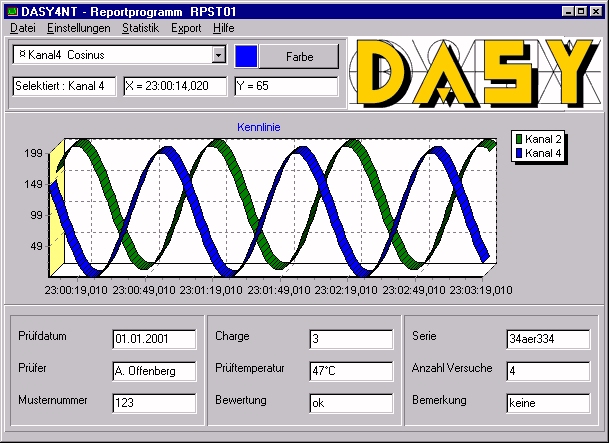Click the 23:01:49,010 time axis label
Screen dimensions: 609x443
pyautogui.click(x=279, y=290)
